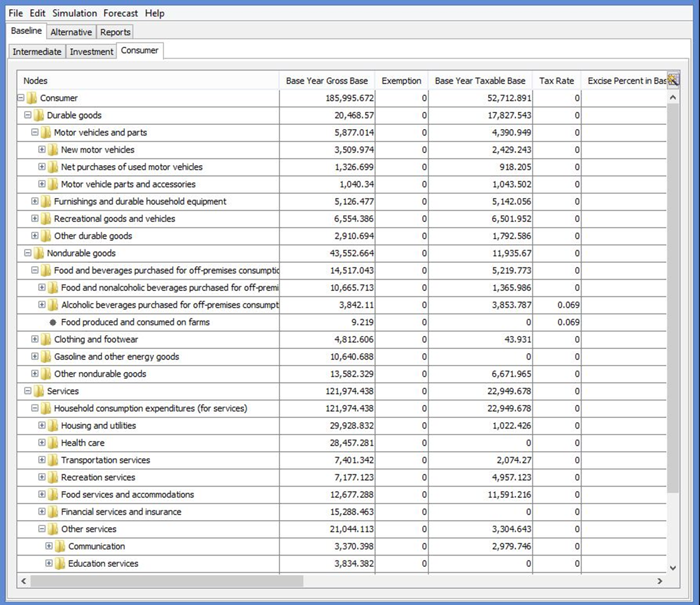Screen dimensions: 700x605
Task: Switch to the Alternative tab
Action: coord(71,32)
